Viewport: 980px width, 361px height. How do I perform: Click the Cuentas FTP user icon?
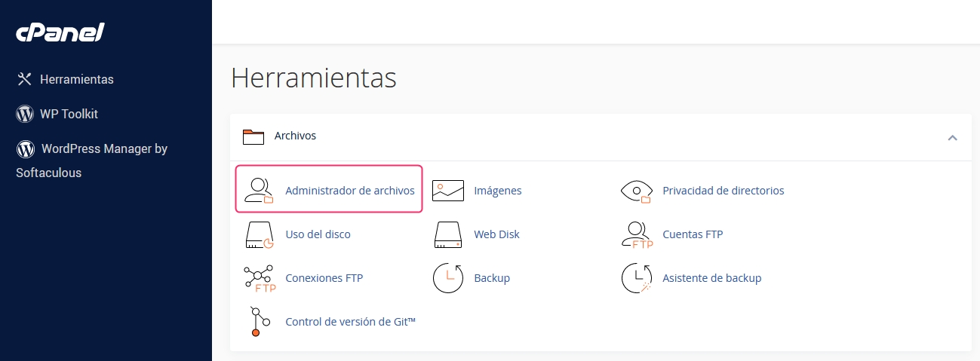point(636,235)
